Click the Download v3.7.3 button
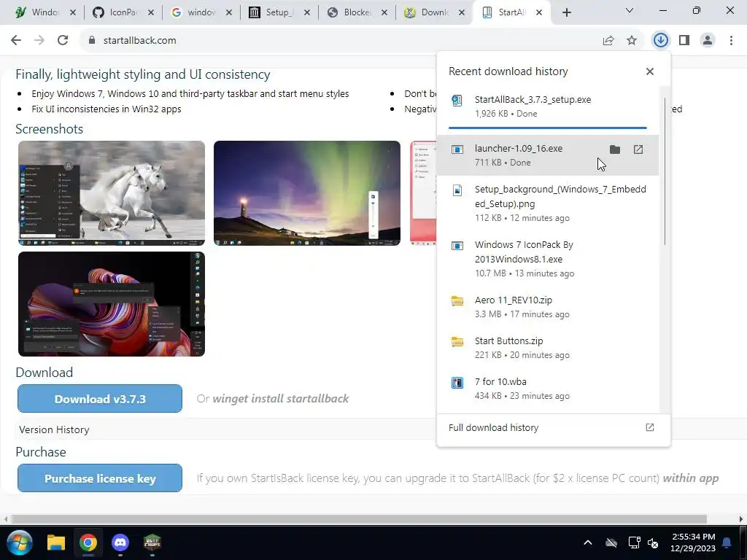 (x=100, y=399)
